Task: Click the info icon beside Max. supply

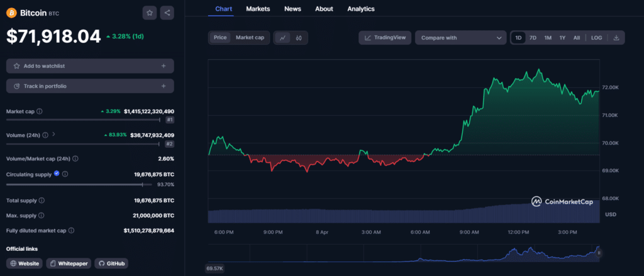Action: [x=41, y=216]
